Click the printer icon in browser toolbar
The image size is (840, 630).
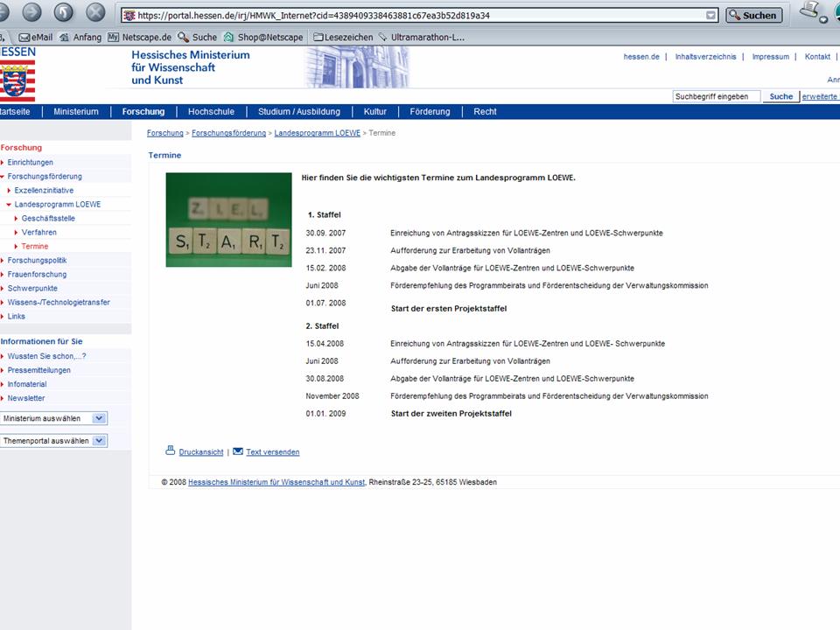coord(810,11)
